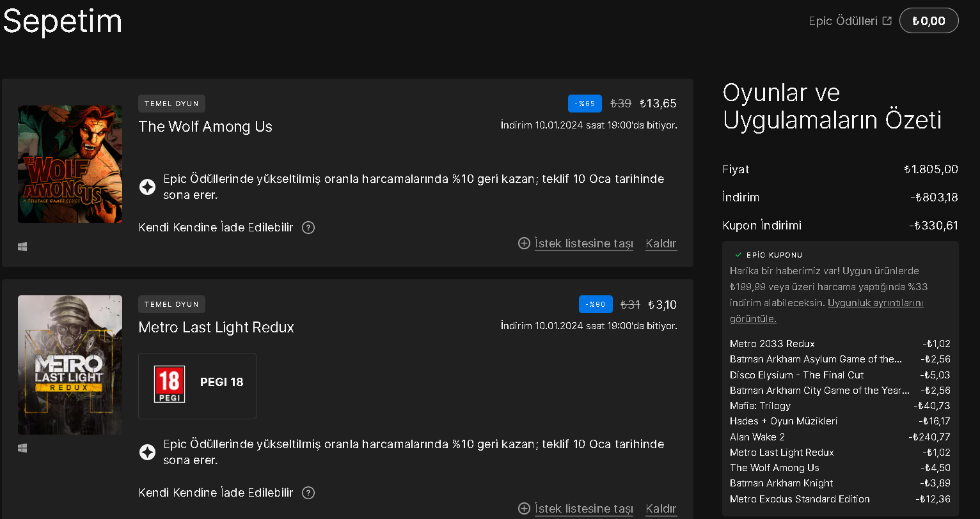The height and width of the screenshot is (519, 980).
Task: Click Oyunlar ve Uygulamaların Özeti heading
Action: point(832,106)
